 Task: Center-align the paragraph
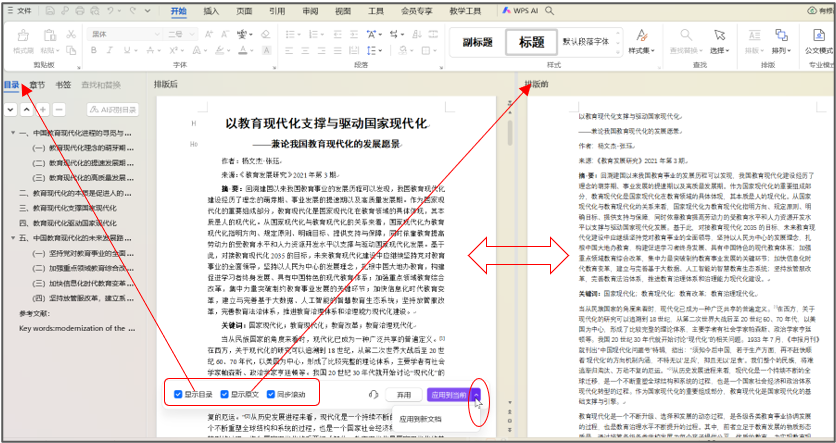(x=306, y=50)
